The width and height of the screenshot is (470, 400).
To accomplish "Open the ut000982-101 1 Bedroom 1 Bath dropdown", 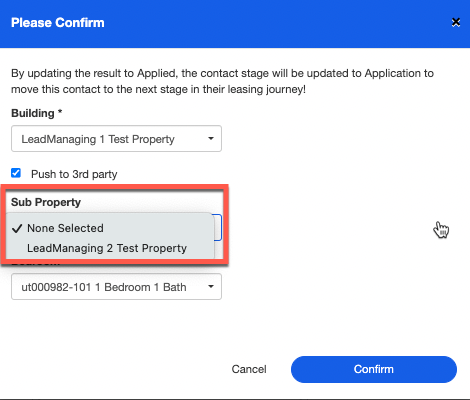I will [116, 287].
